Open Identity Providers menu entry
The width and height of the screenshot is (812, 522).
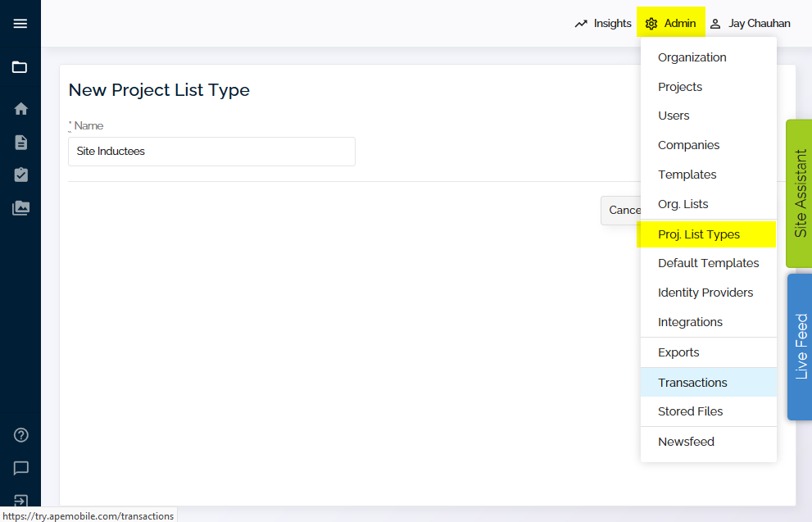pos(709,293)
